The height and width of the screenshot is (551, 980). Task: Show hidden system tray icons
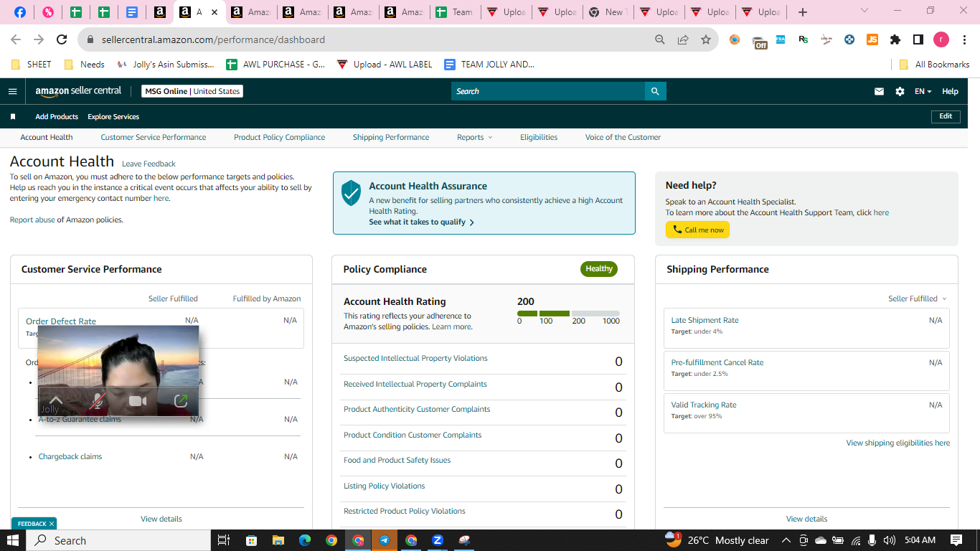click(786, 540)
